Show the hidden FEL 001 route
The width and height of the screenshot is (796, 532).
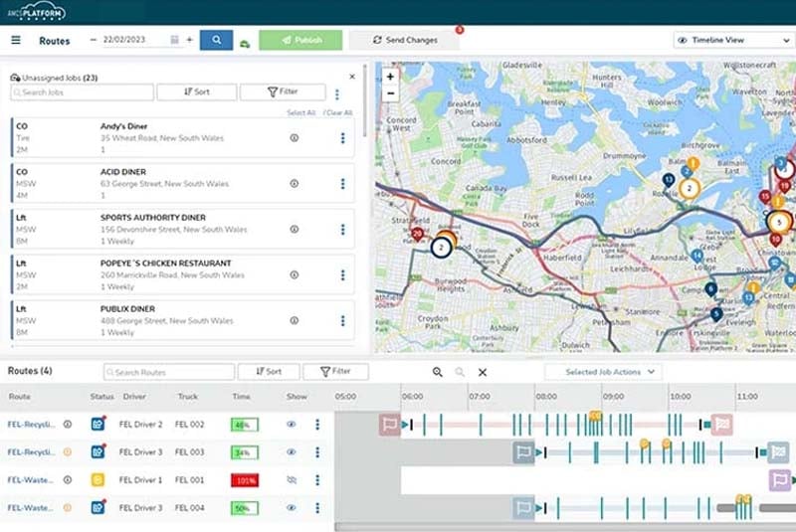click(x=292, y=480)
